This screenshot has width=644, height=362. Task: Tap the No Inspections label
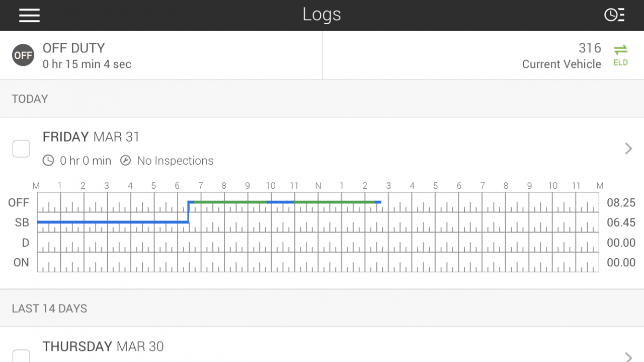tap(175, 161)
